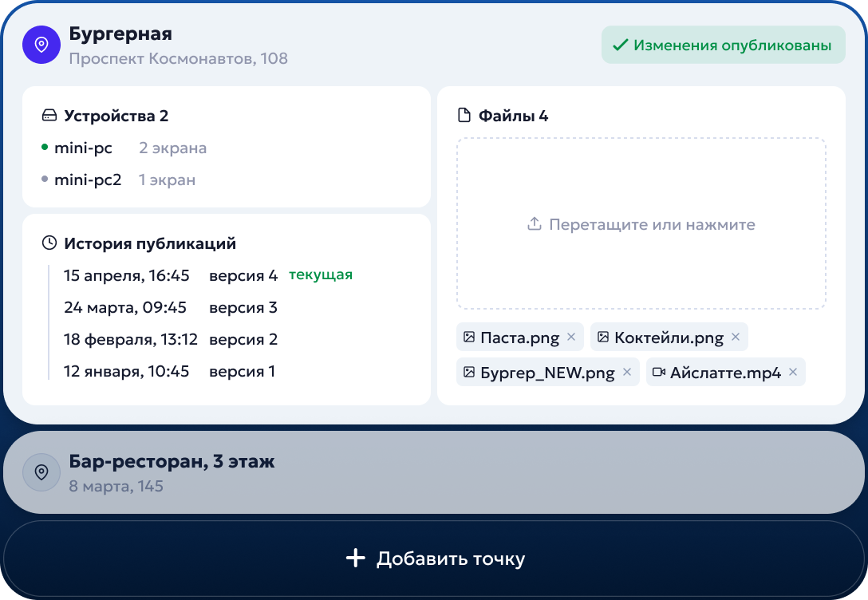
Task: Click the purple location pin icon for Бургерная
Action: tap(41, 44)
